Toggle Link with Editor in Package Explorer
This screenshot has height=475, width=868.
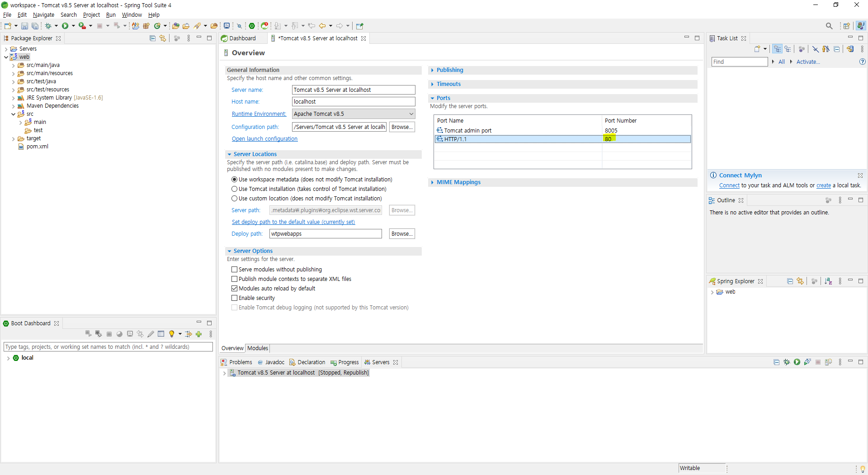(163, 38)
